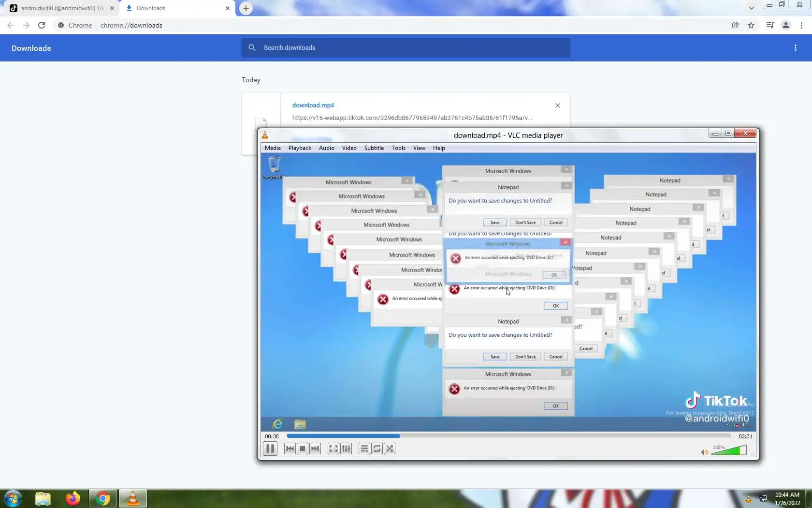Open the Tools menu in VLC
The height and width of the screenshot is (508, 812).
point(398,148)
